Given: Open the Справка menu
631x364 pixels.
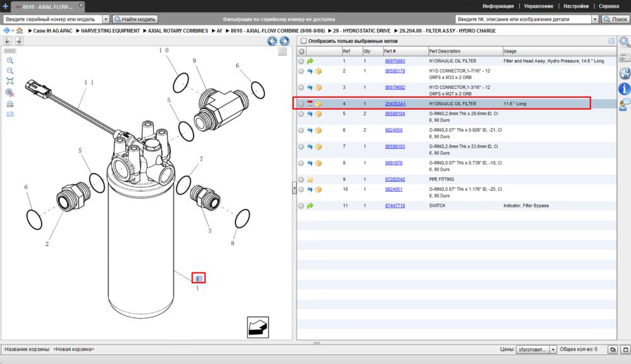Looking at the screenshot, I should [x=608, y=6].
